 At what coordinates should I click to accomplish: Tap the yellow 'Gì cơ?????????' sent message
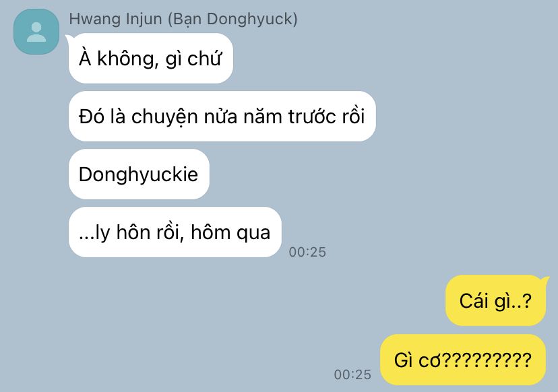point(463,360)
